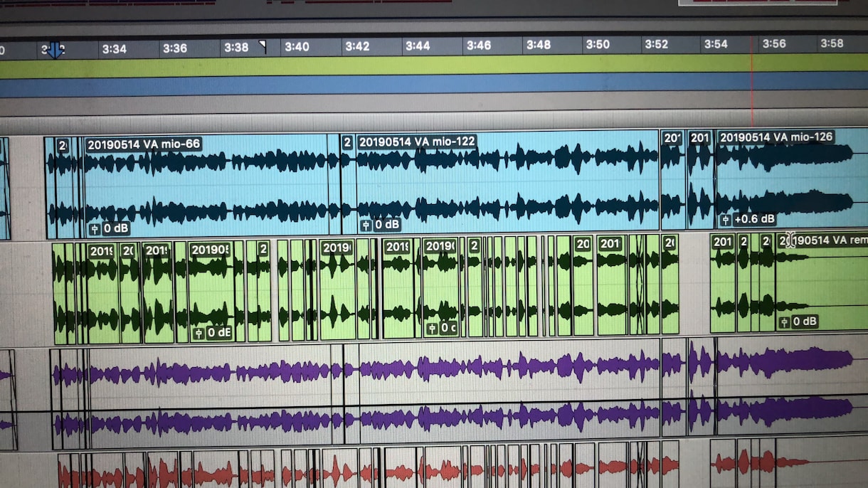Click the 3:38 time label on the ruler

pyautogui.click(x=236, y=48)
